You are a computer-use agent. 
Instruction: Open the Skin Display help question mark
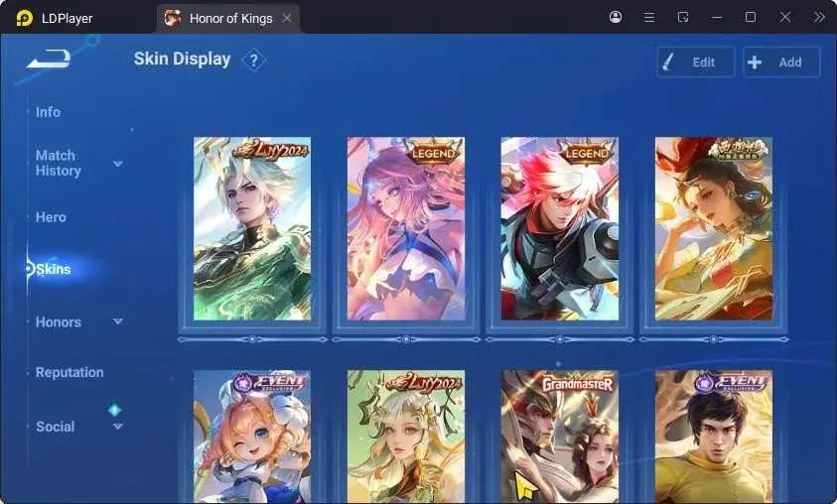254,61
